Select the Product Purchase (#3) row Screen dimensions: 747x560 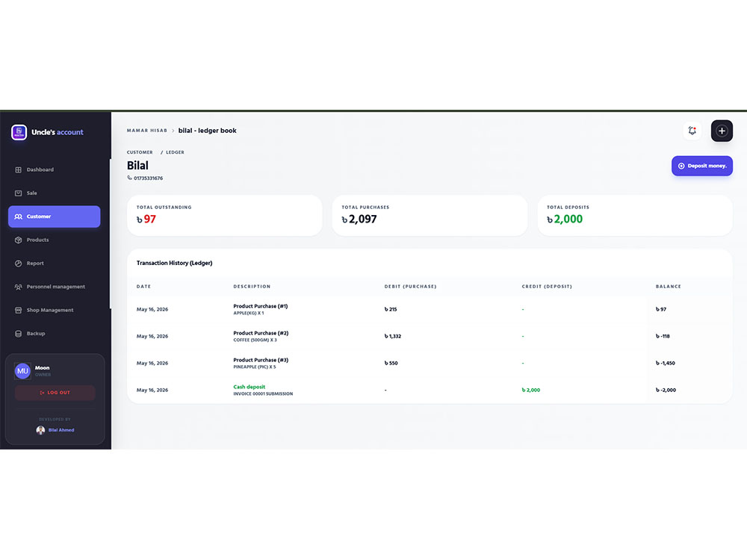430,364
